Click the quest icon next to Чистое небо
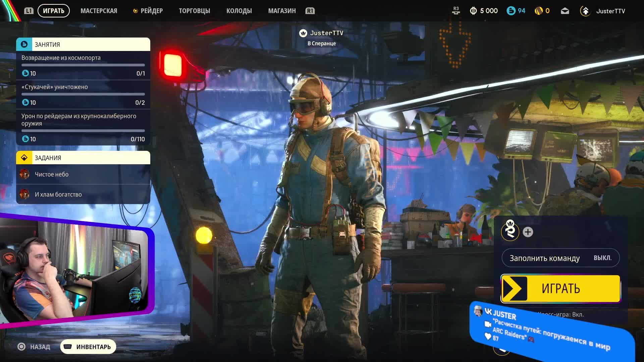 tap(24, 174)
